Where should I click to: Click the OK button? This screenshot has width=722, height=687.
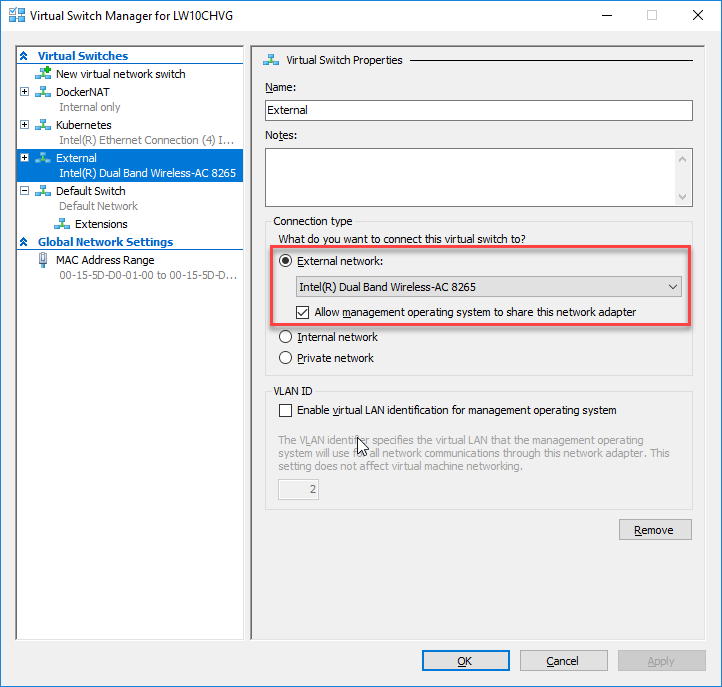[x=466, y=661]
